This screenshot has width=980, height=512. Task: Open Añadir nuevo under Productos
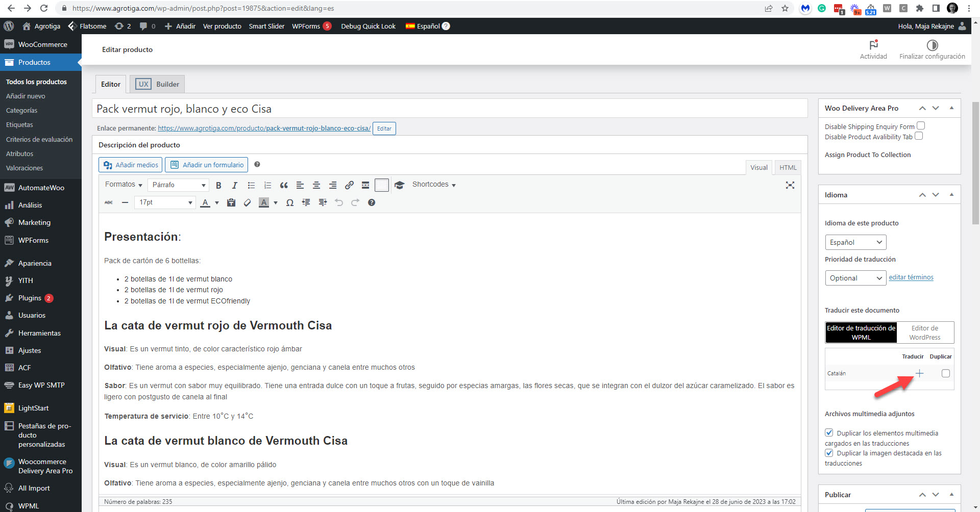pos(26,96)
